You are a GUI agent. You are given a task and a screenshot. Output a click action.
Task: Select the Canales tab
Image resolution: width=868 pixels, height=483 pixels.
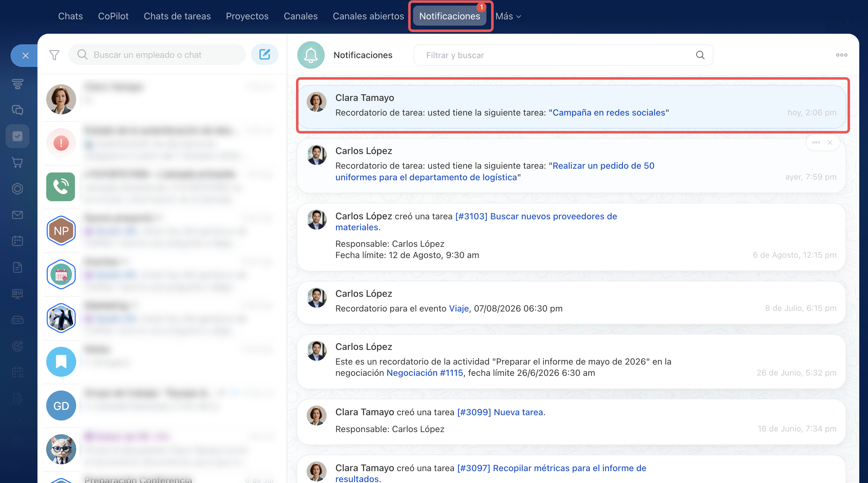tap(301, 16)
